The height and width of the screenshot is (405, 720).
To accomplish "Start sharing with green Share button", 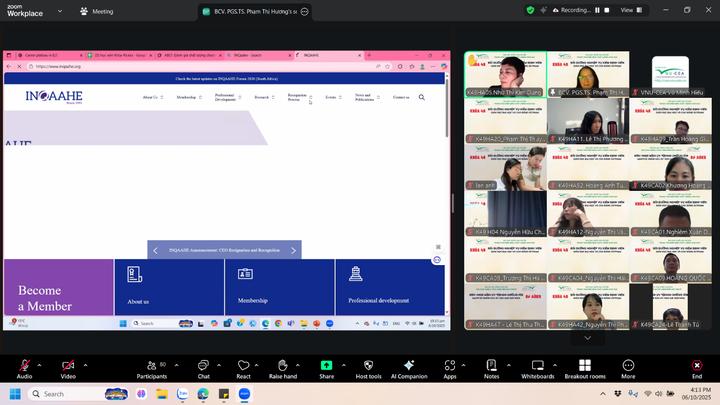I will pos(326,366).
